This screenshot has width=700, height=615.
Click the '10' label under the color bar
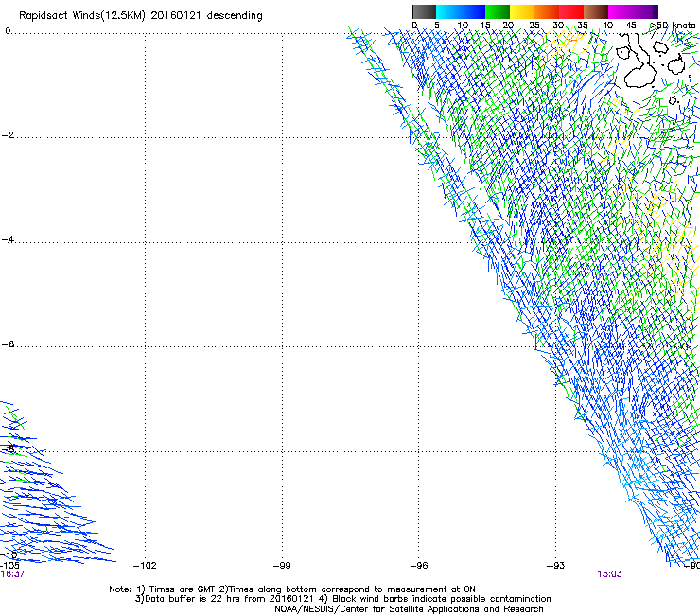[463, 26]
